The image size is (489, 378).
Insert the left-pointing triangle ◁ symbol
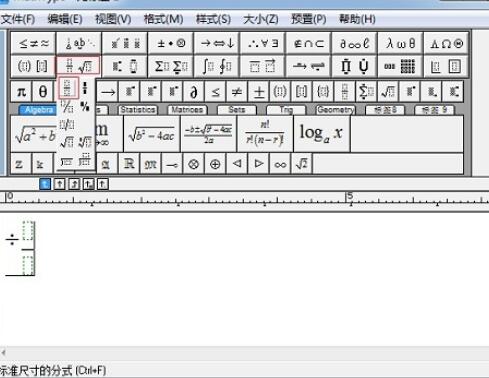237,164
